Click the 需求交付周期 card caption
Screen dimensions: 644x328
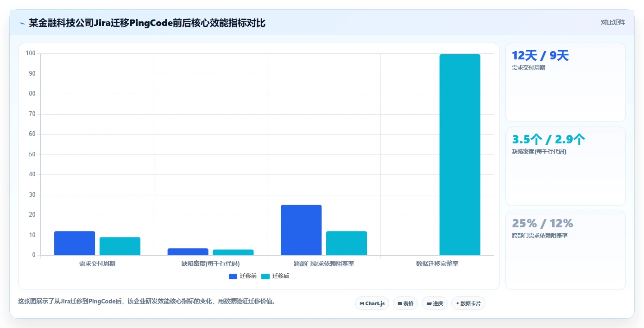529,68
